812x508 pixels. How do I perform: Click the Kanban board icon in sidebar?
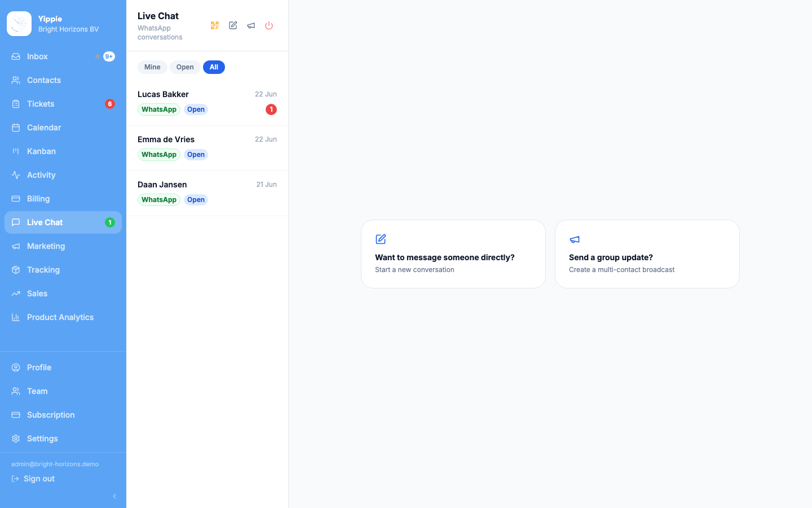16,151
